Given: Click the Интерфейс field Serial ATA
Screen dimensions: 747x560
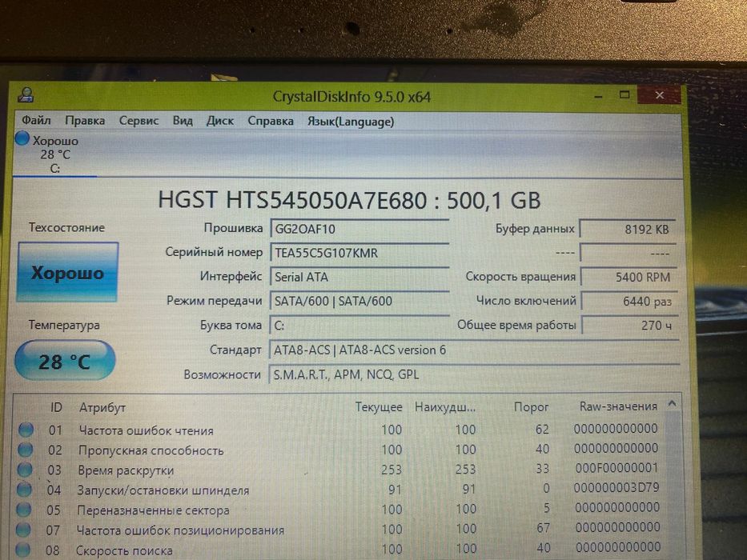Looking at the screenshot, I should pos(359,277).
